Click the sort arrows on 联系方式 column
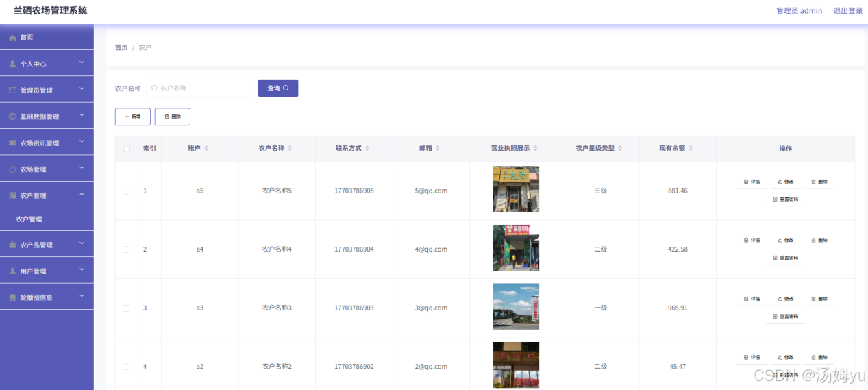 [x=367, y=148]
